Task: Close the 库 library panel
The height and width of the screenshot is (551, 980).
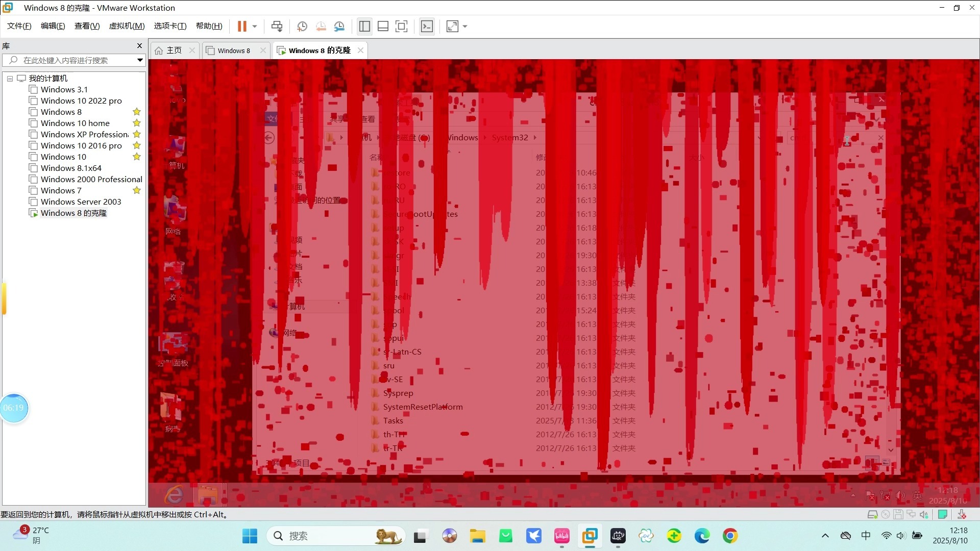Action: 139,46
